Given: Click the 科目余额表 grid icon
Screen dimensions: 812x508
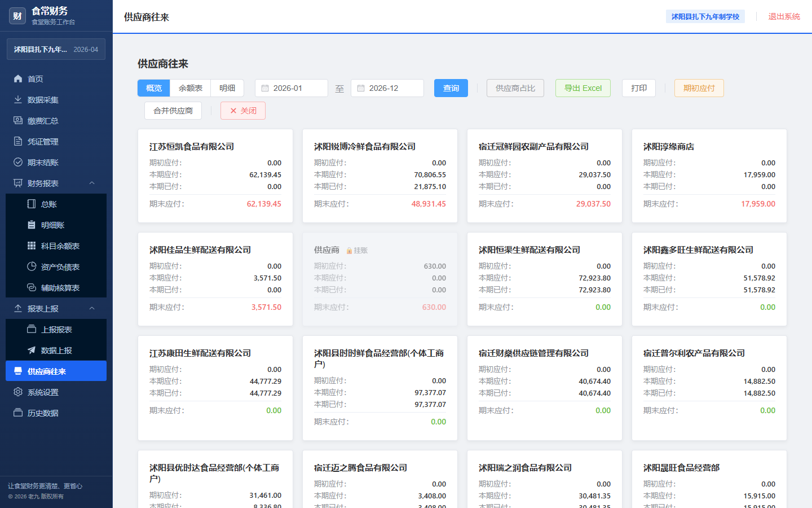Looking at the screenshot, I should (x=32, y=246).
